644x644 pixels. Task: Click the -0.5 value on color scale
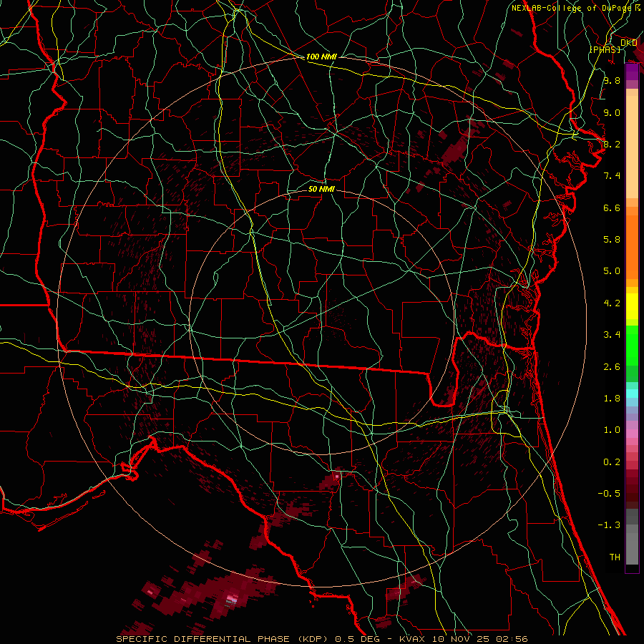[609, 494]
